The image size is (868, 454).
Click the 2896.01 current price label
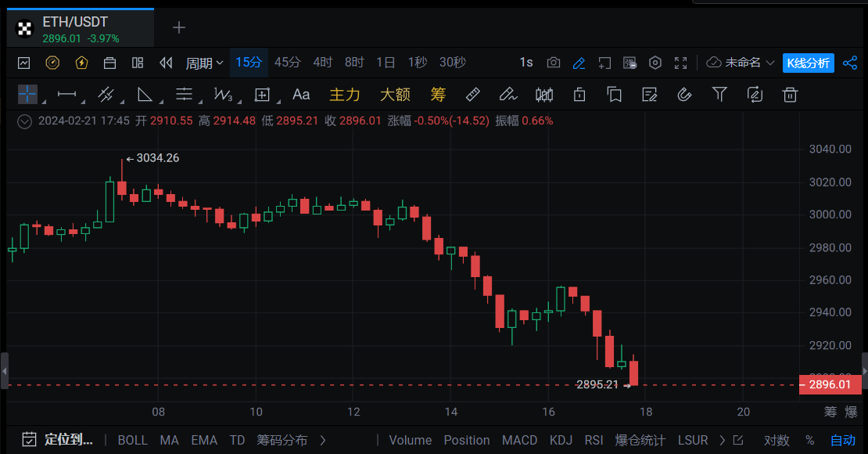click(x=830, y=384)
